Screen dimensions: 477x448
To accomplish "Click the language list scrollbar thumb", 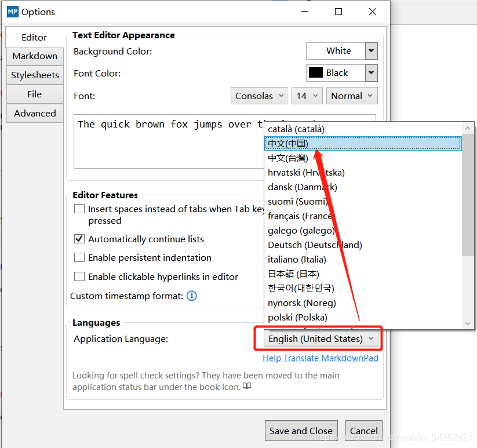I will click(x=468, y=195).
